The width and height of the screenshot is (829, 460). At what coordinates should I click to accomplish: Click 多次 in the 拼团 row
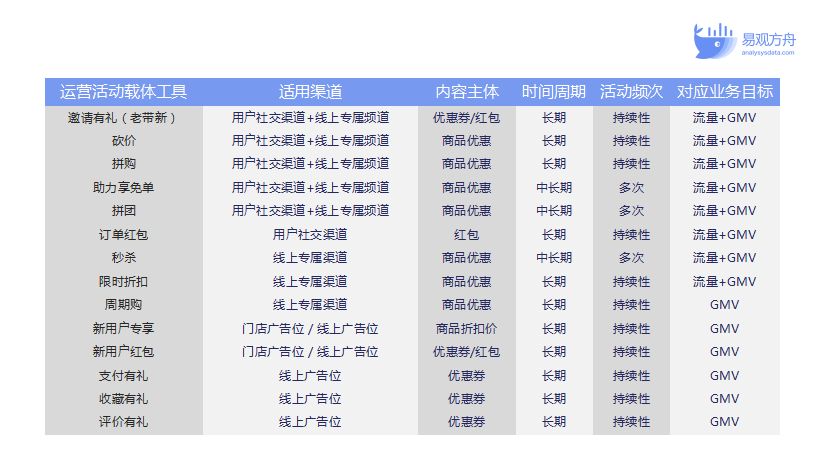[631, 211]
